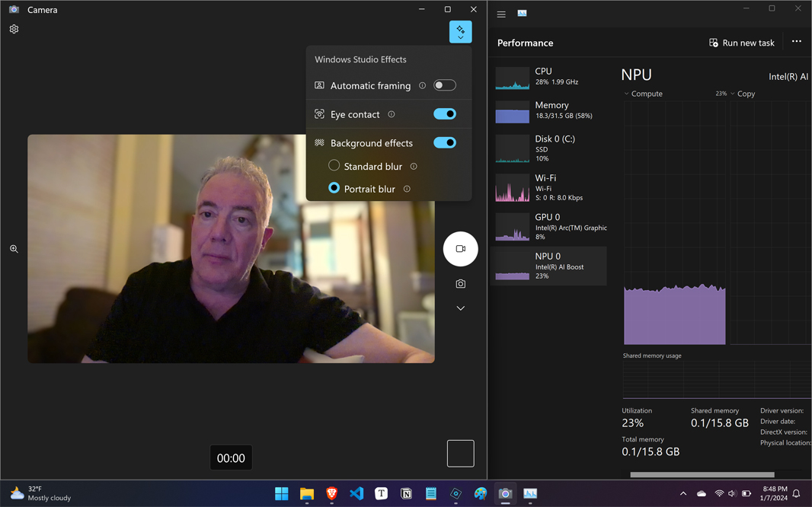Select GPU 0 in the Performance list
The image size is (812, 507).
pos(548,226)
